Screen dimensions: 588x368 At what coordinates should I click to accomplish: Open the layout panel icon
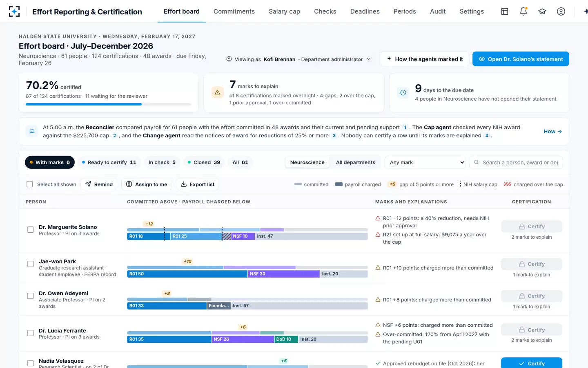click(x=505, y=11)
